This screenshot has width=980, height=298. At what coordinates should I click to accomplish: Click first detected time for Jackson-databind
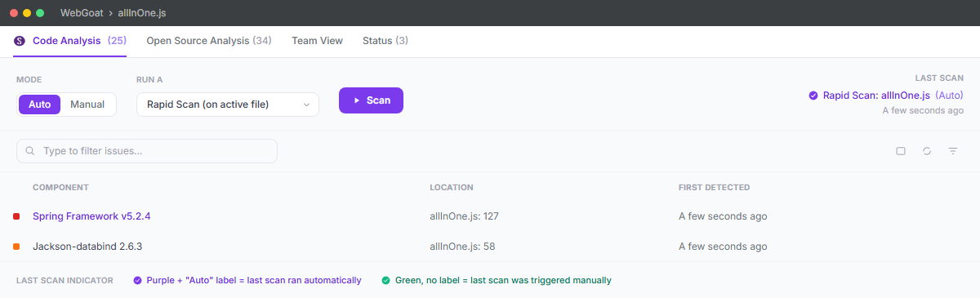pyautogui.click(x=723, y=246)
